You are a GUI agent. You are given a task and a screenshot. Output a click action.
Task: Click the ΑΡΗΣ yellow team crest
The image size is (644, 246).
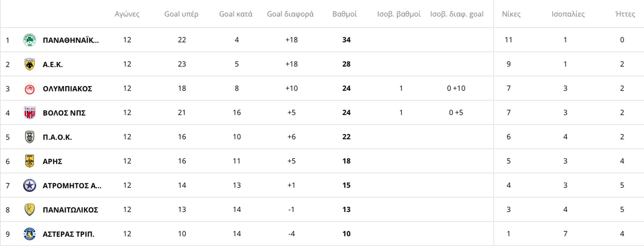point(30,161)
